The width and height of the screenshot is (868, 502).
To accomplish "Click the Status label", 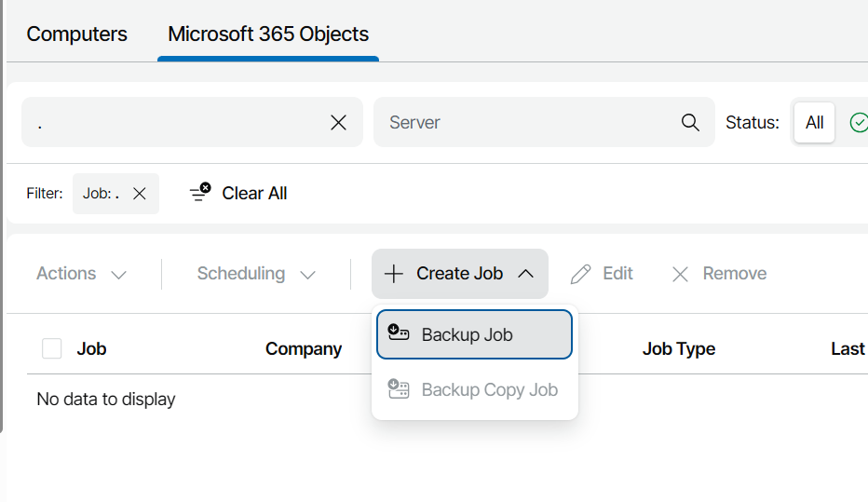I will 753,122.
